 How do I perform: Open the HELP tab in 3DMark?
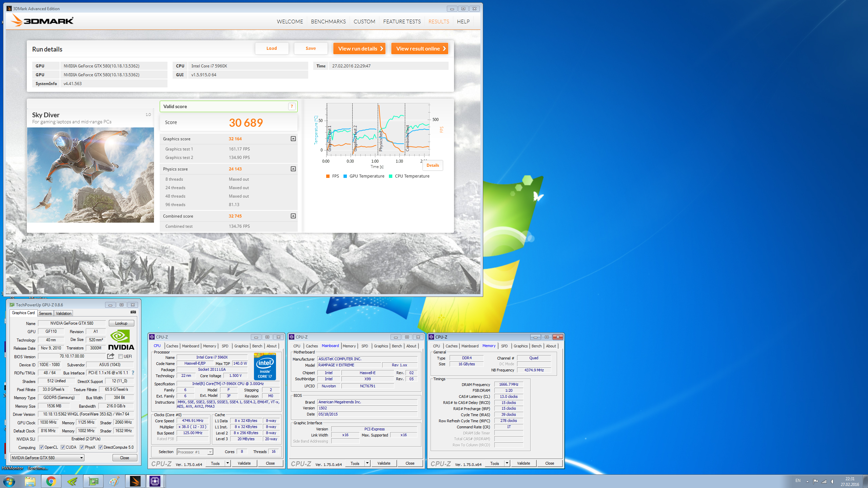pyautogui.click(x=463, y=21)
